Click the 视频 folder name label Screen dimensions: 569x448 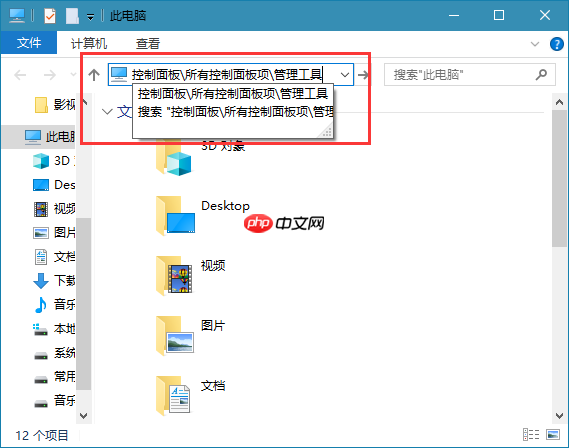[213, 266]
